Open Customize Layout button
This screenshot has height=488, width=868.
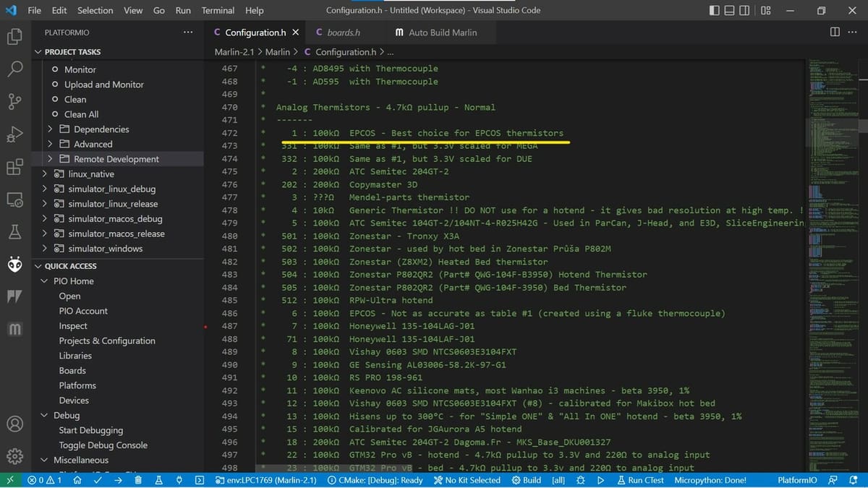click(x=766, y=11)
